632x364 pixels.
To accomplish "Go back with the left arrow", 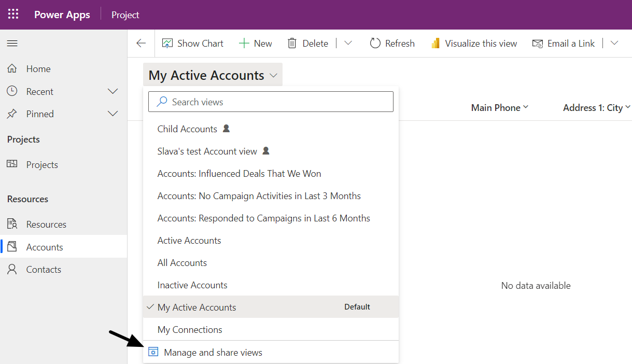I will tap(141, 44).
